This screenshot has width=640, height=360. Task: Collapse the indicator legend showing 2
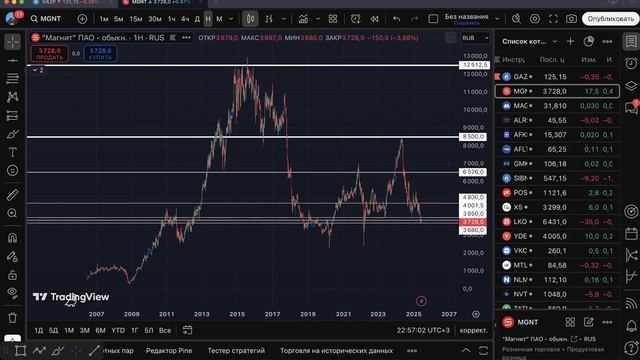(38, 70)
